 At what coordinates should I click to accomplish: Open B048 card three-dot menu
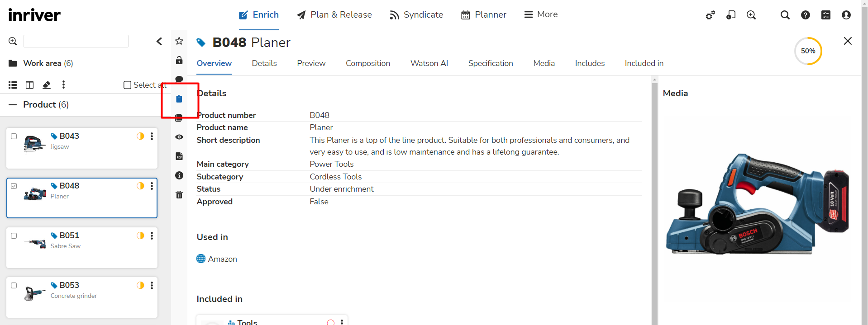[x=152, y=186]
